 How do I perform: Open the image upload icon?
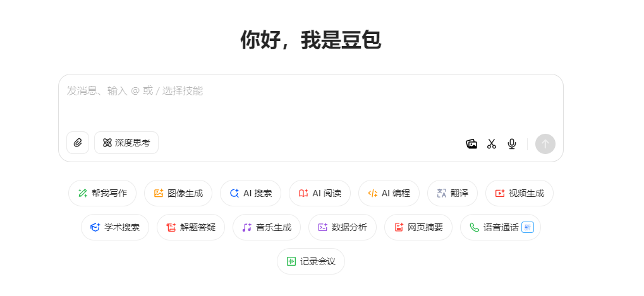(471, 144)
